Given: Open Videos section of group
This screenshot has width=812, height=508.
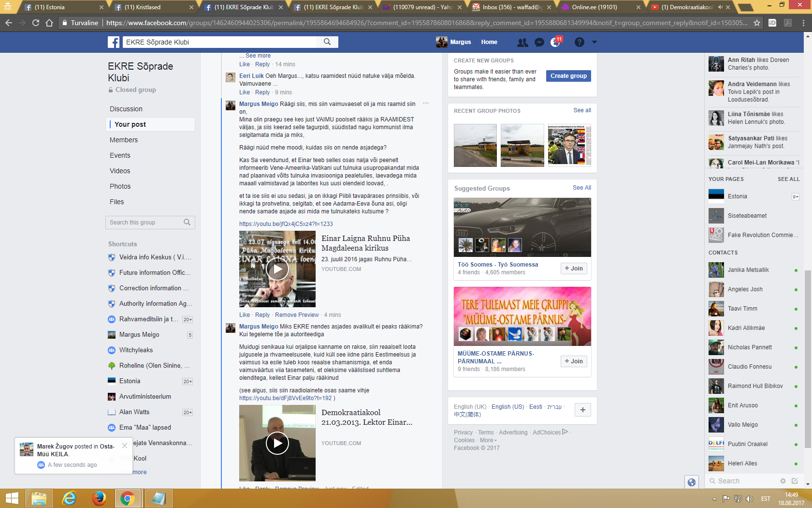Looking at the screenshot, I should point(120,171).
